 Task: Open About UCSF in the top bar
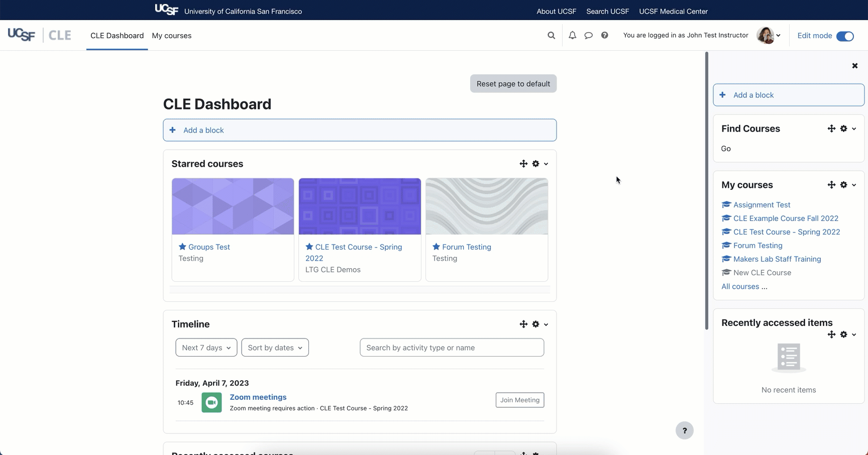coord(556,11)
